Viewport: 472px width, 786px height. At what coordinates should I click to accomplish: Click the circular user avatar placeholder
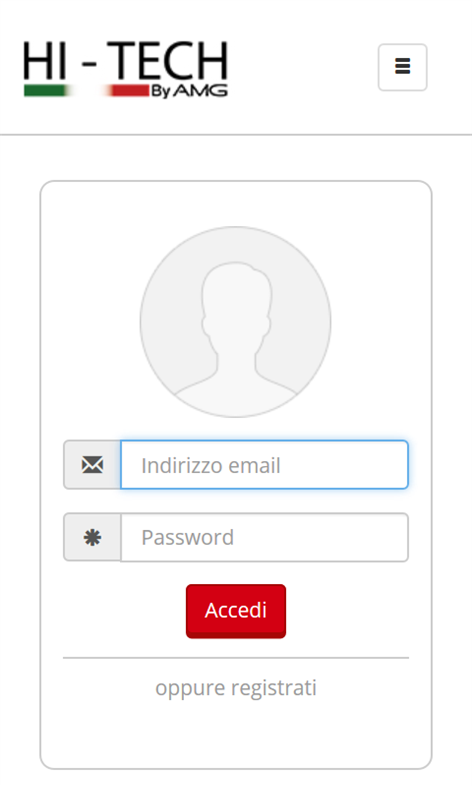(235, 322)
